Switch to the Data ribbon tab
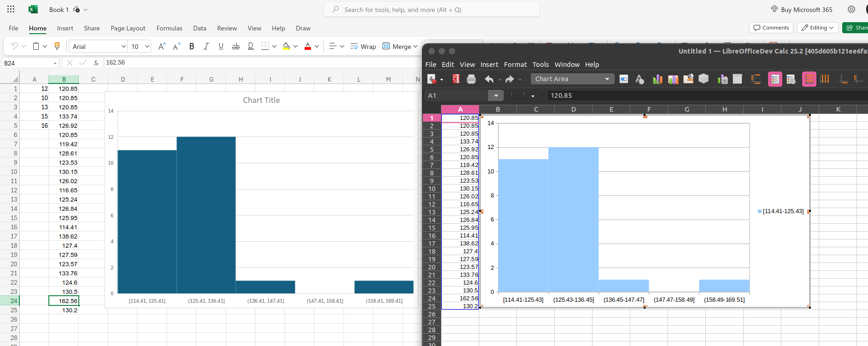Image resolution: width=868 pixels, height=346 pixels. click(x=199, y=28)
